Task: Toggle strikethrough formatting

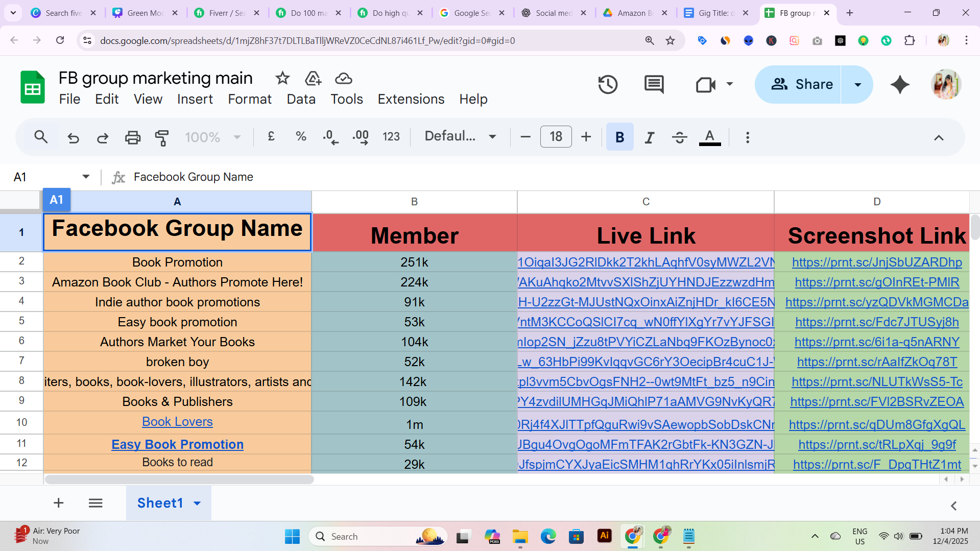Action: pyautogui.click(x=679, y=137)
